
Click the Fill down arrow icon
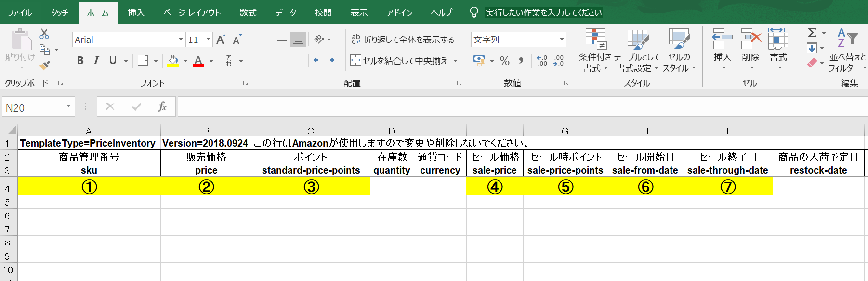tap(812, 48)
